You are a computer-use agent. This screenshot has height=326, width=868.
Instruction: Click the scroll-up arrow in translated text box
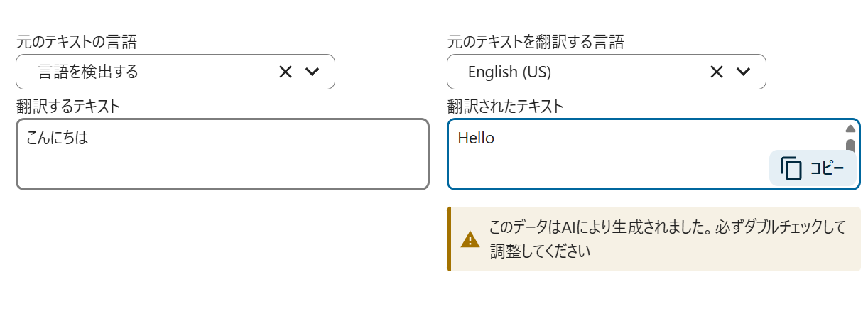(850, 129)
